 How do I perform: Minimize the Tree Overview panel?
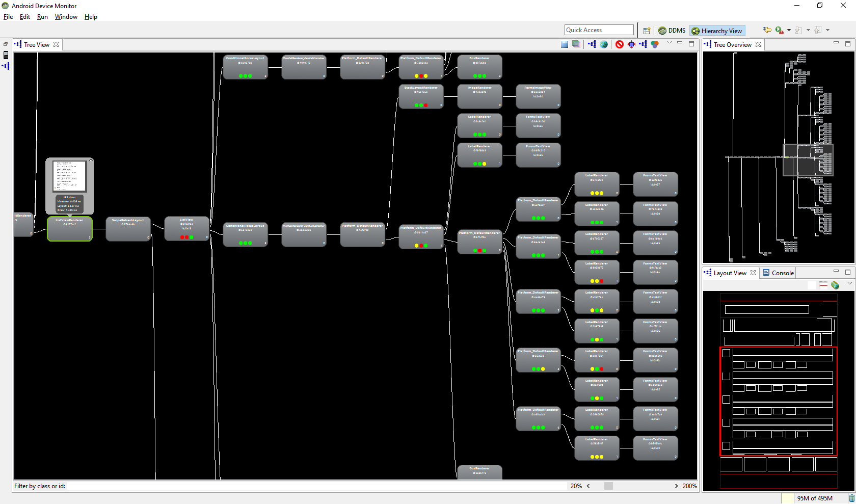pos(836,43)
